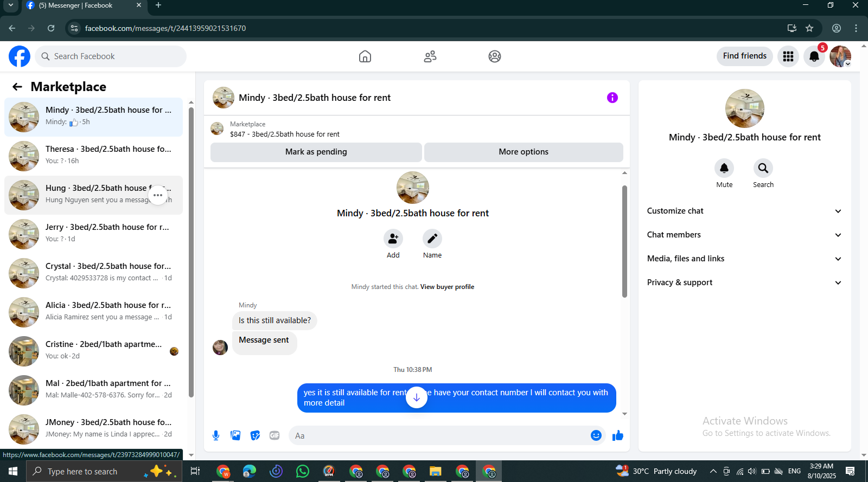Viewport: 868px width, 482px height.
Task: Click the Search Facebook field
Action: click(x=111, y=56)
